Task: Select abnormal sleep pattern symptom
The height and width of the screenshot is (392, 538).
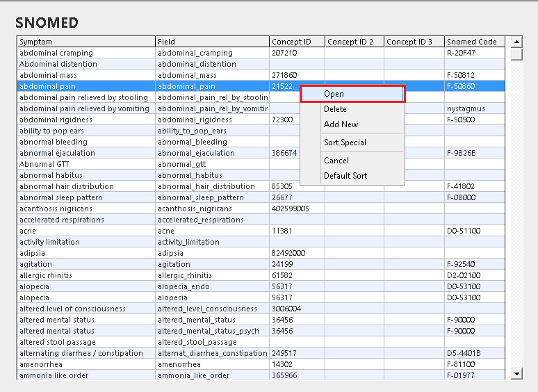Action: (86, 197)
